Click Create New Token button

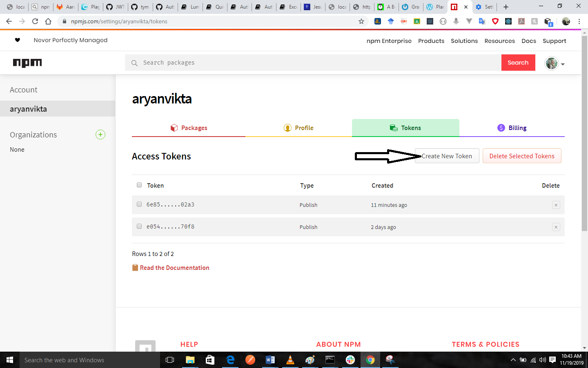point(447,156)
